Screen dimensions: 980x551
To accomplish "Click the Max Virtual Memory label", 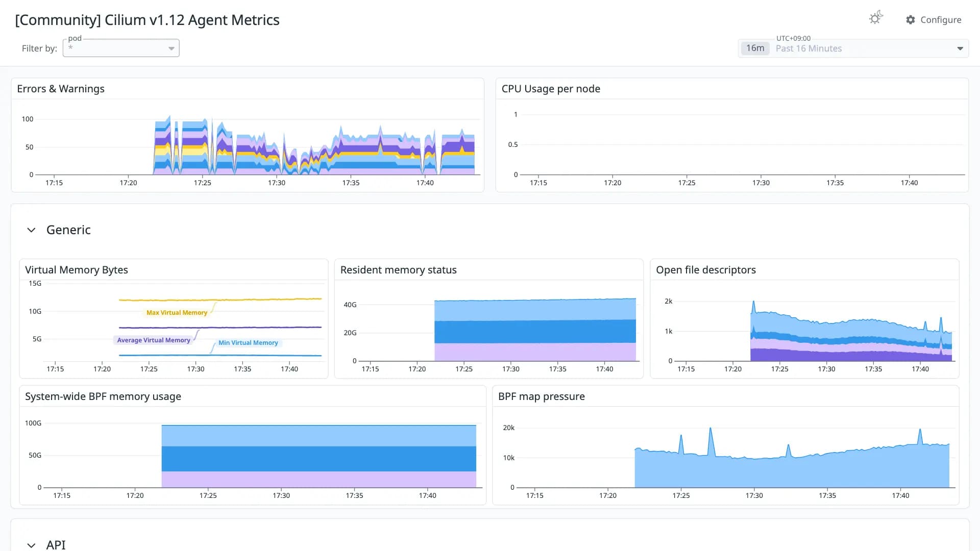I will click(x=177, y=312).
